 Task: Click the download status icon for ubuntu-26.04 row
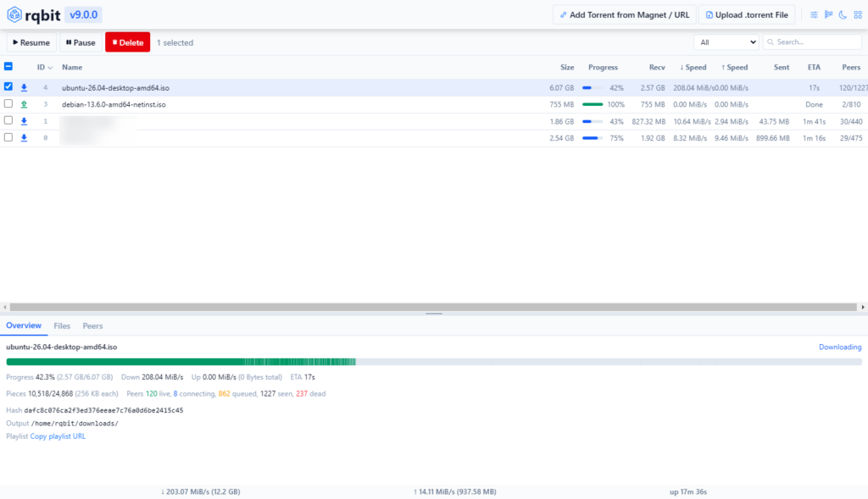point(24,87)
